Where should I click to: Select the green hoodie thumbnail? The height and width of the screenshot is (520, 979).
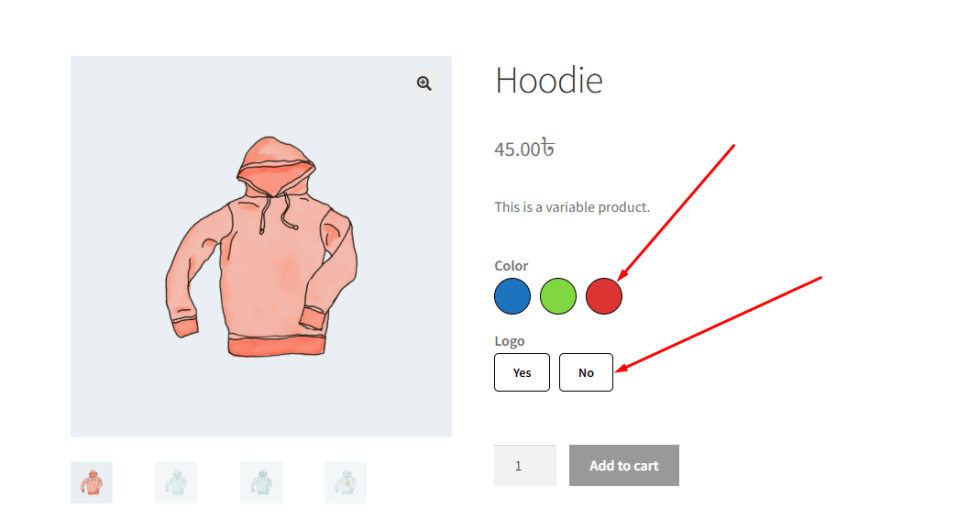(261, 482)
